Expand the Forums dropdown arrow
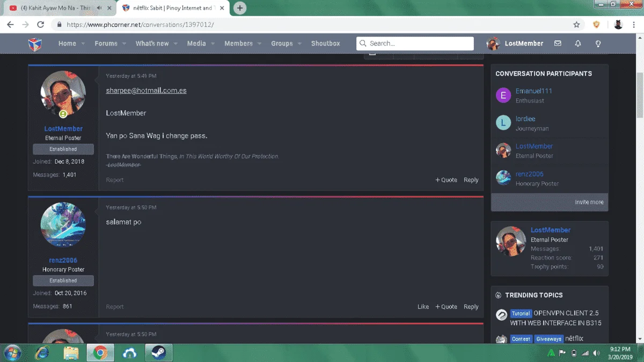644x362 pixels. [124, 43]
